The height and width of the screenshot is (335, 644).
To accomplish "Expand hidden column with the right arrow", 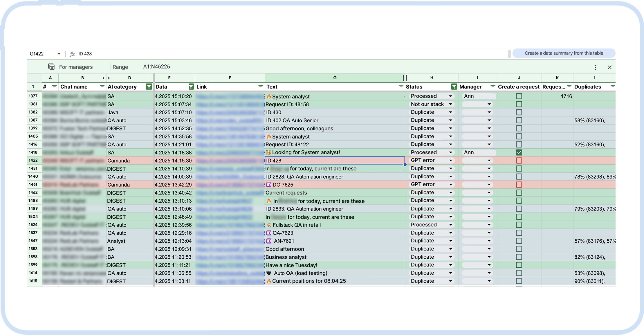I will coord(109,78).
